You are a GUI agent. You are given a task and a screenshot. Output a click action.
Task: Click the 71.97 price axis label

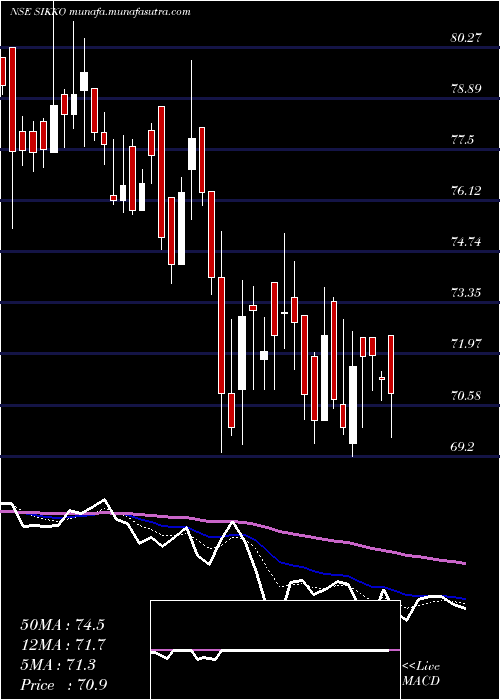point(467,344)
